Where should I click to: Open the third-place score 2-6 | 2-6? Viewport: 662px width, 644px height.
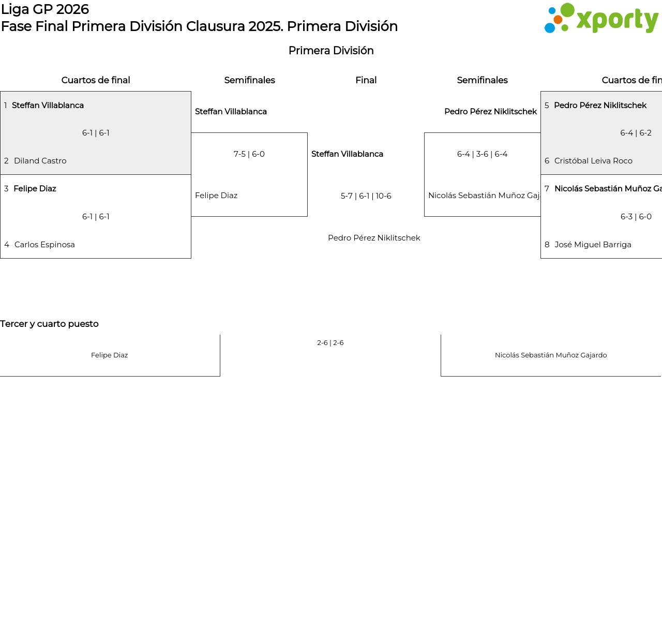tap(330, 343)
